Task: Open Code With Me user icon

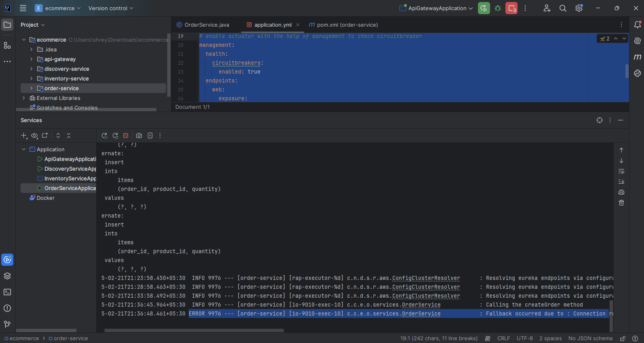Action: [x=547, y=8]
